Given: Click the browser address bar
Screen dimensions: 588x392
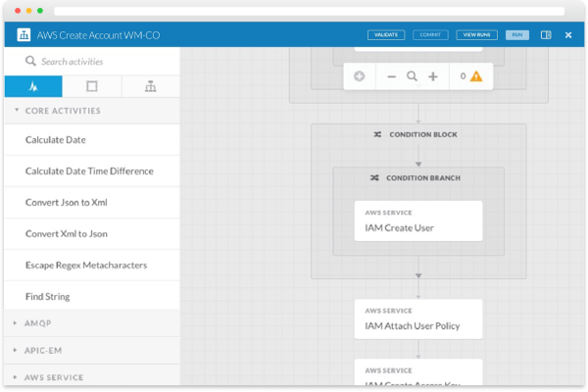Looking at the screenshot, I should (310, 11).
